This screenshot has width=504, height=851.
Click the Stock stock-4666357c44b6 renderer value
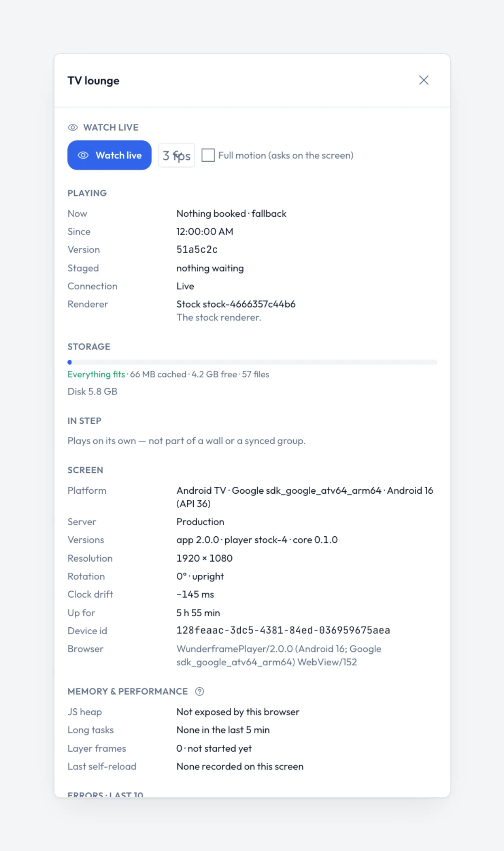coord(236,304)
